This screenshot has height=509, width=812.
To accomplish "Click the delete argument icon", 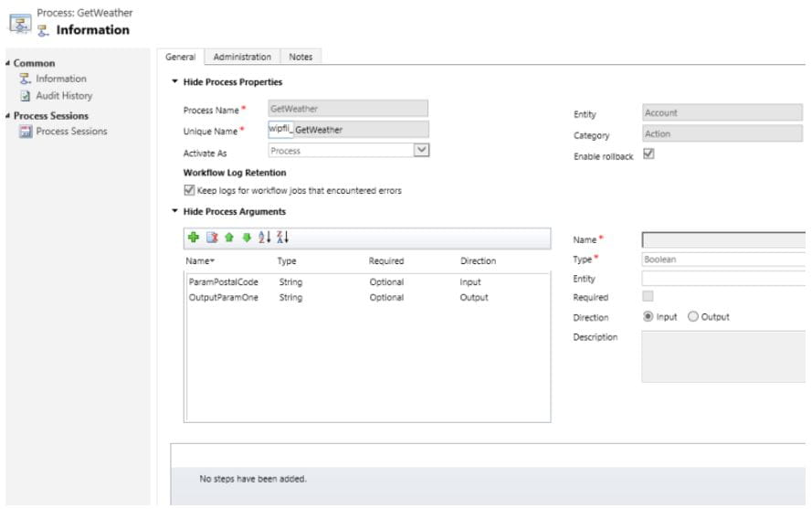I will point(209,238).
